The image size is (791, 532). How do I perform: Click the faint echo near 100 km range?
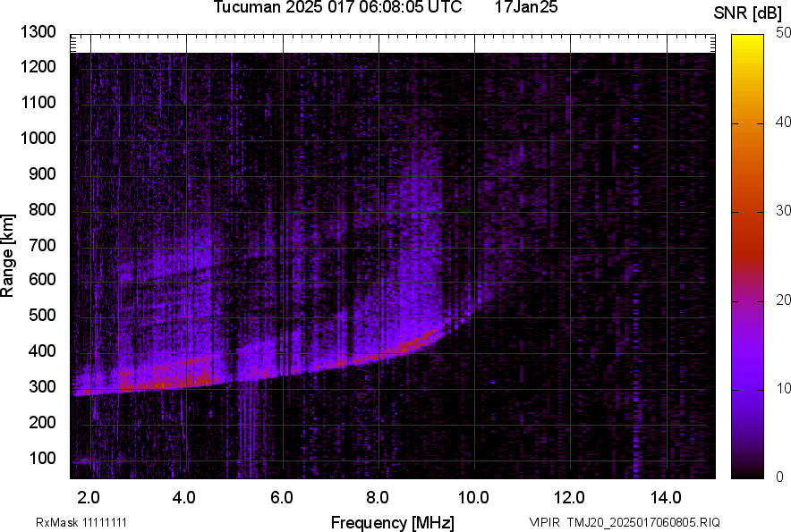click(x=83, y=461)
